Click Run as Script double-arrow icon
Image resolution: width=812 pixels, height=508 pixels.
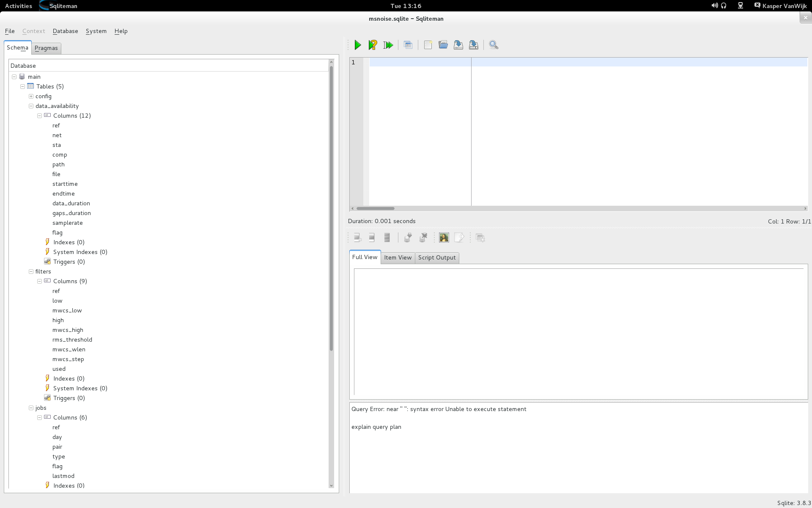point(388,45)
